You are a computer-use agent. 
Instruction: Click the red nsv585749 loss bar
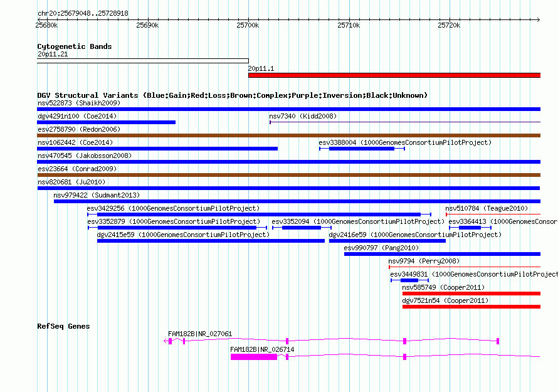point(471,294)
